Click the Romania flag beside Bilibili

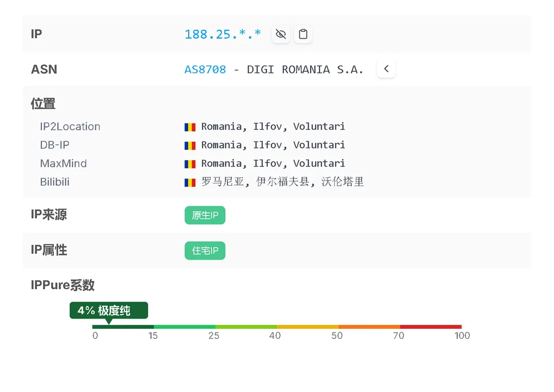point(189,182)
